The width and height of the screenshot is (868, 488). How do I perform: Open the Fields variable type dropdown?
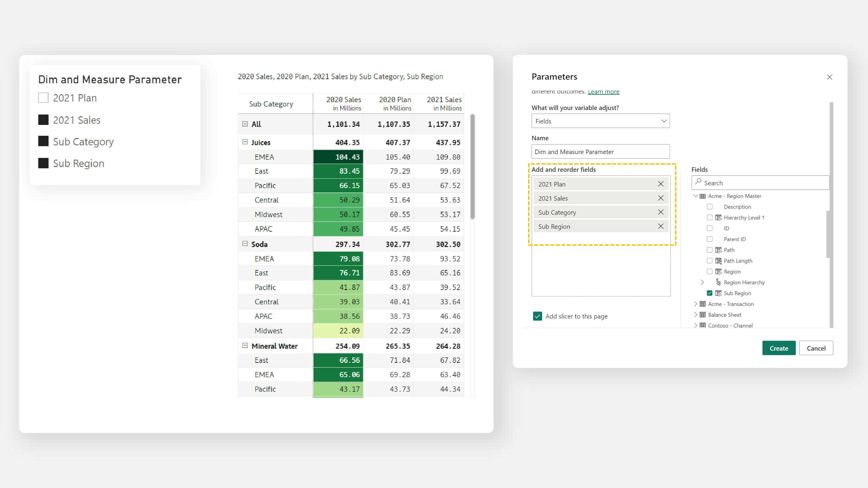point(600,121)
